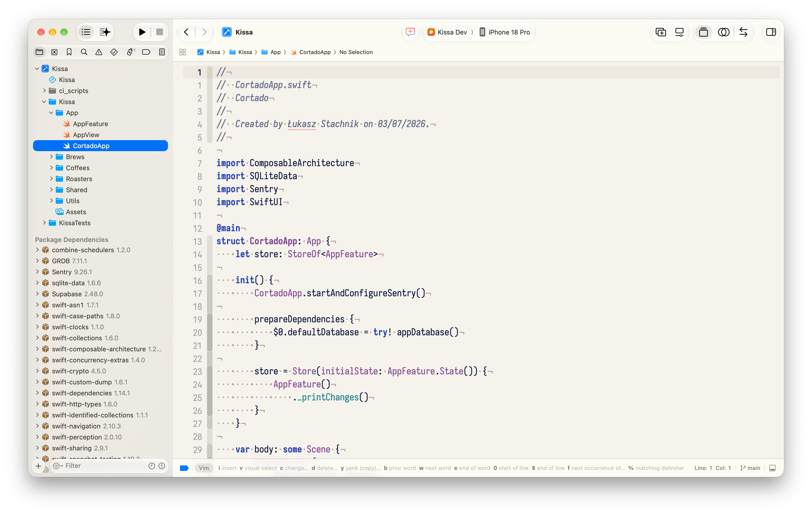Open the Bookmark navigator tab
Image resolution: width=812 pixels, height=514 pixels.
[69, 52]
